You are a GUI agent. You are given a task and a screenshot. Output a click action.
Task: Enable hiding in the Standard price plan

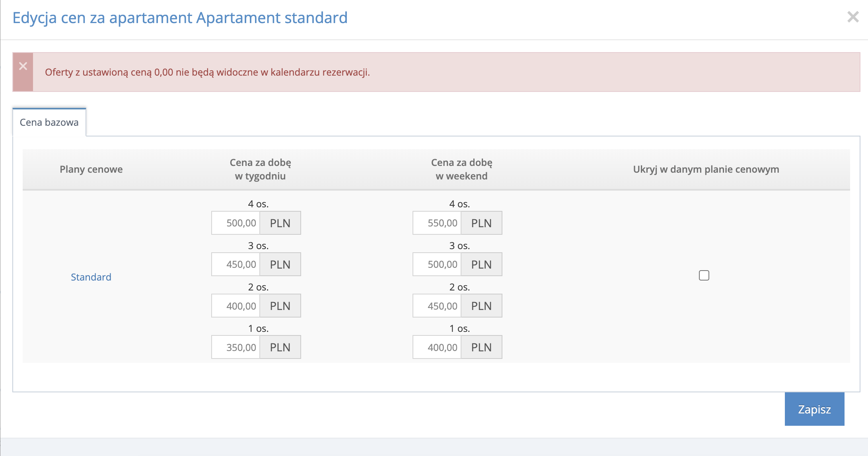pos(704,275)
